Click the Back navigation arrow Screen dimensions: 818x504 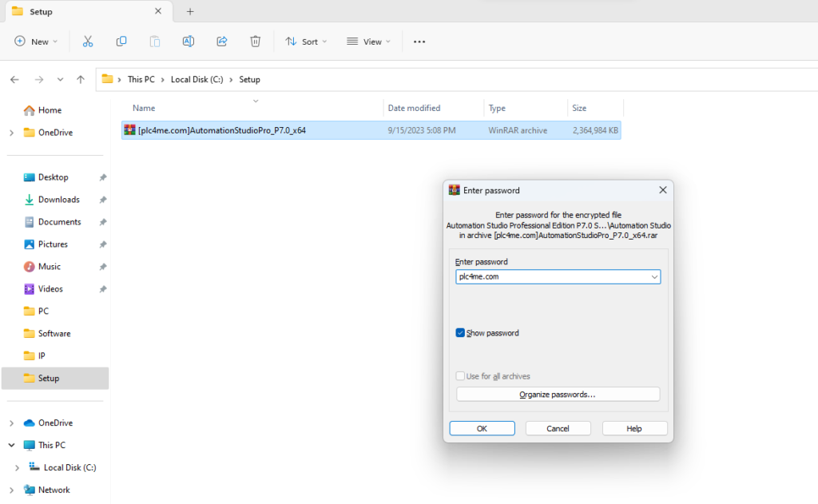coord(14,80)
